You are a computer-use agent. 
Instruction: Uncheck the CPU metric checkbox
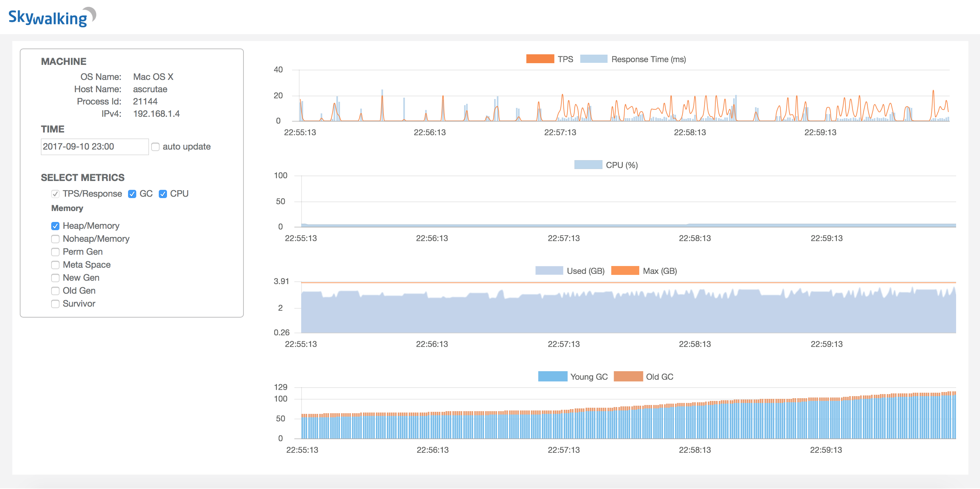[x=163, y=194]
